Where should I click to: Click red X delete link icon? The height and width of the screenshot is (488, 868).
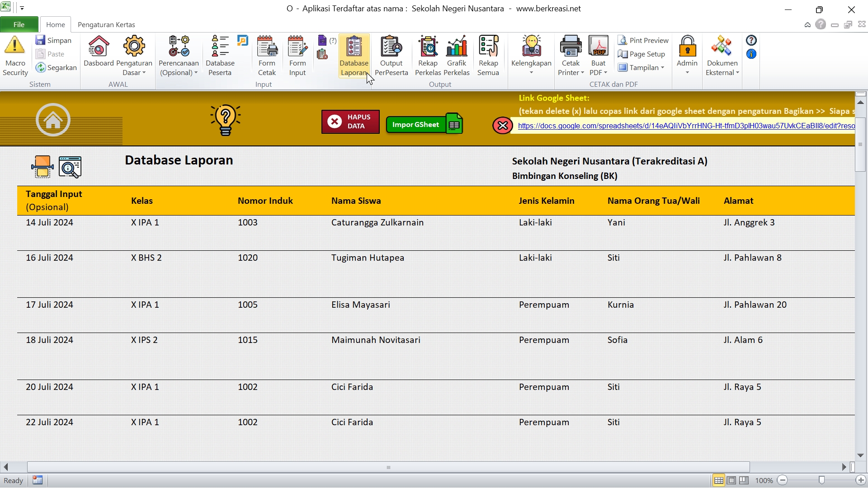[x=502, y=126]
